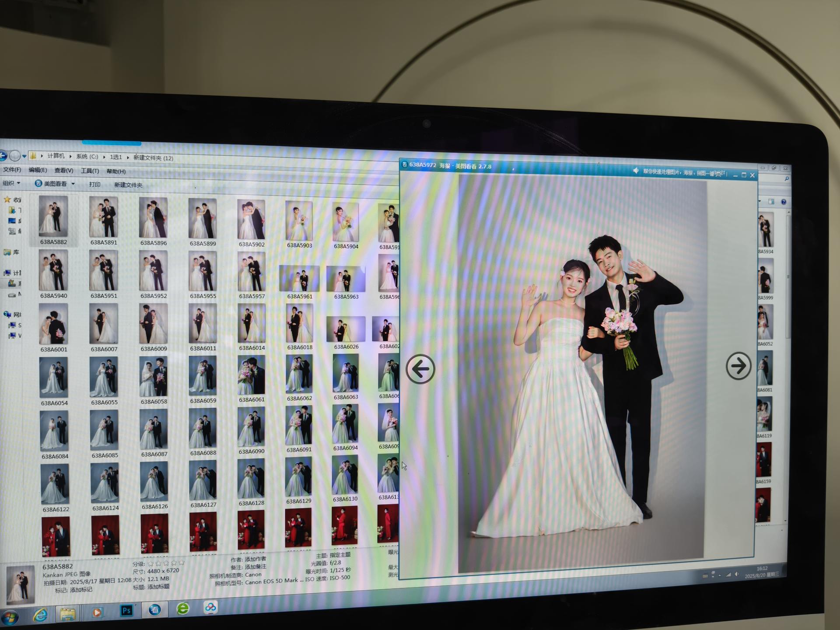Click 指定主题 in details pane
Image resolution: width=840 pixels, height=630 pixels.
340,555
